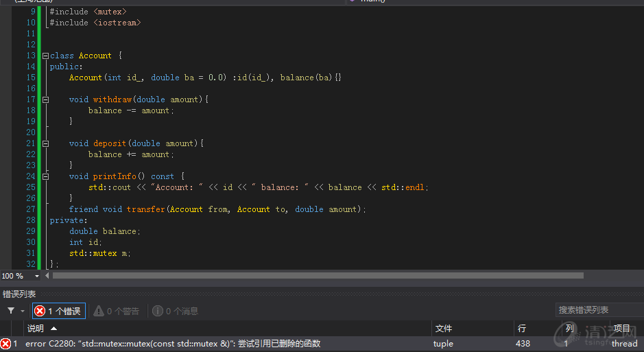Toggle the '0 个警告' warnings filter
This screenshot has height=352, width=644.
click(x=117, y=311)
